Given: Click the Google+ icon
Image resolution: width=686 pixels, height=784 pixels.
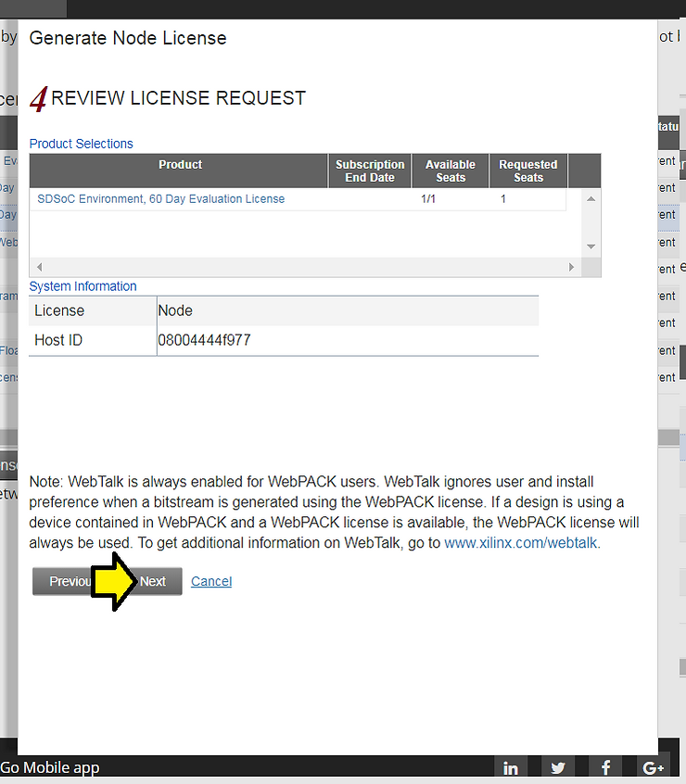Looking at the screenshot, I should tap(653, 767).
